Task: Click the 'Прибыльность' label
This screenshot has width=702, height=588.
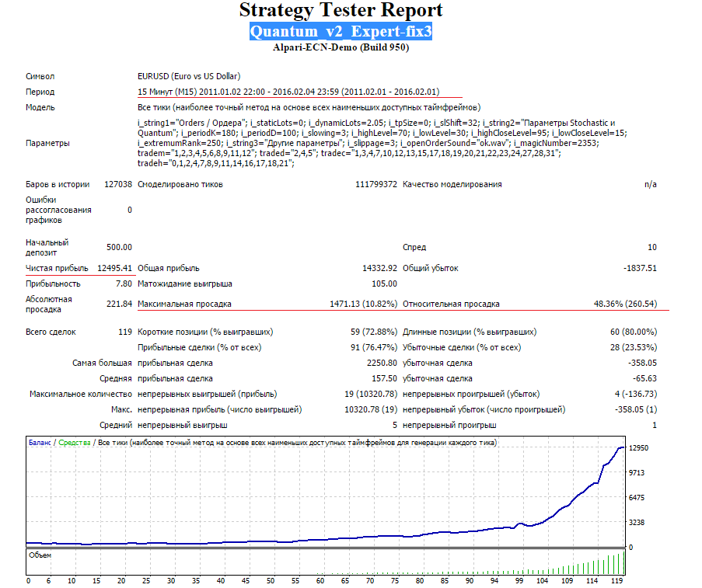Action: tap(53, 284)
